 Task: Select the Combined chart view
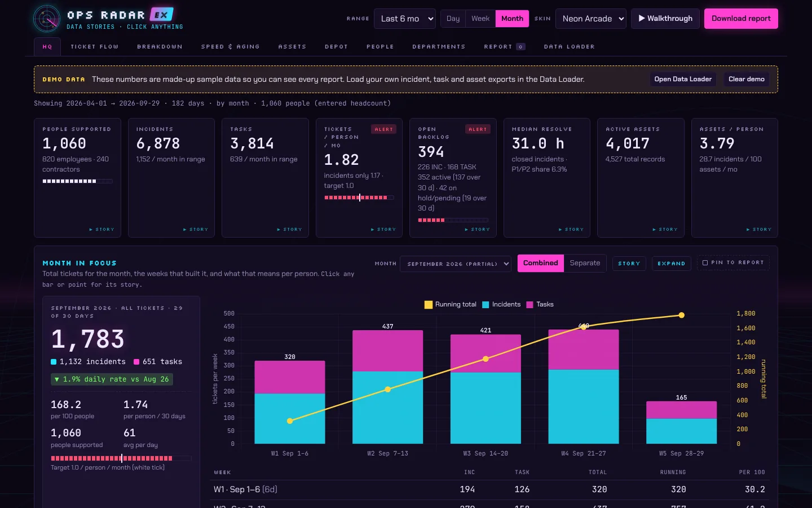coord(541,263)
